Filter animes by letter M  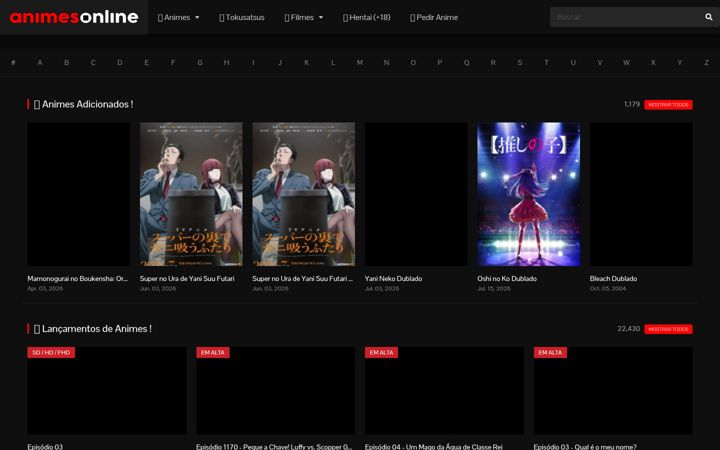coord(360,62)
